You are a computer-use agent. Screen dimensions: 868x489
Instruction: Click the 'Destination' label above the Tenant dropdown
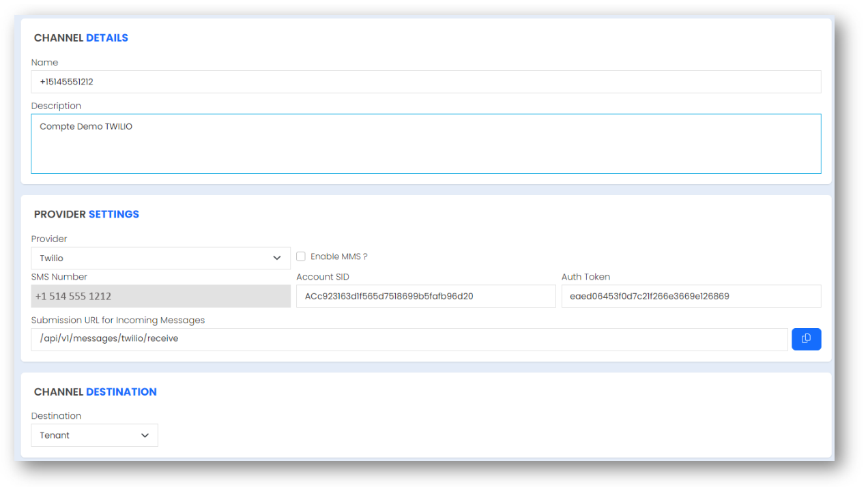56,416
